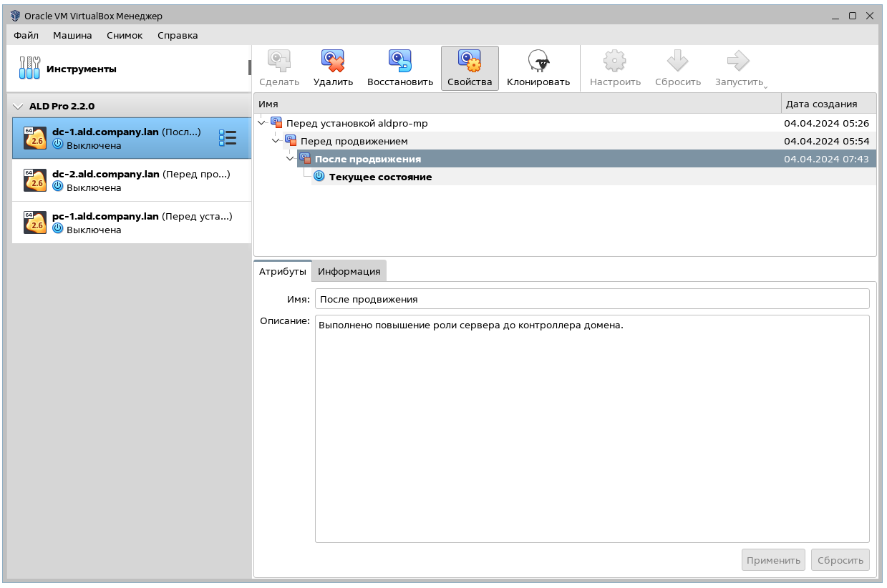Click the Запустить green arrow icon
The image size is (887, 588).
click(737, 62)
